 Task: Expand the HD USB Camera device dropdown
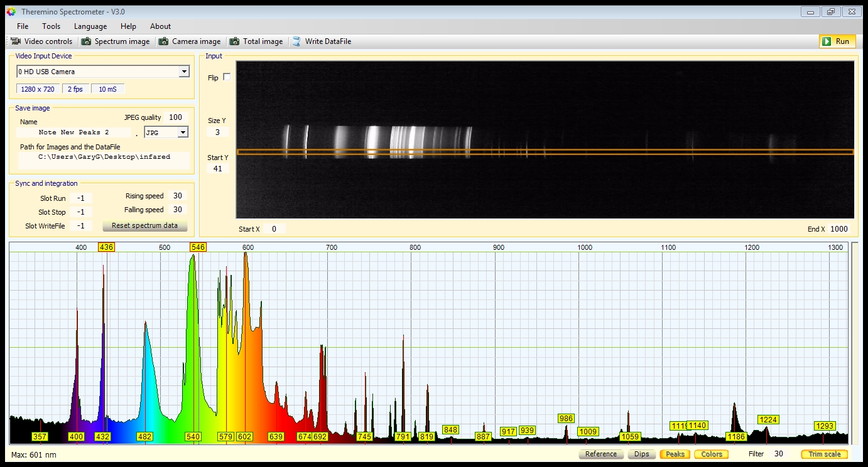(x=183, y=72)
